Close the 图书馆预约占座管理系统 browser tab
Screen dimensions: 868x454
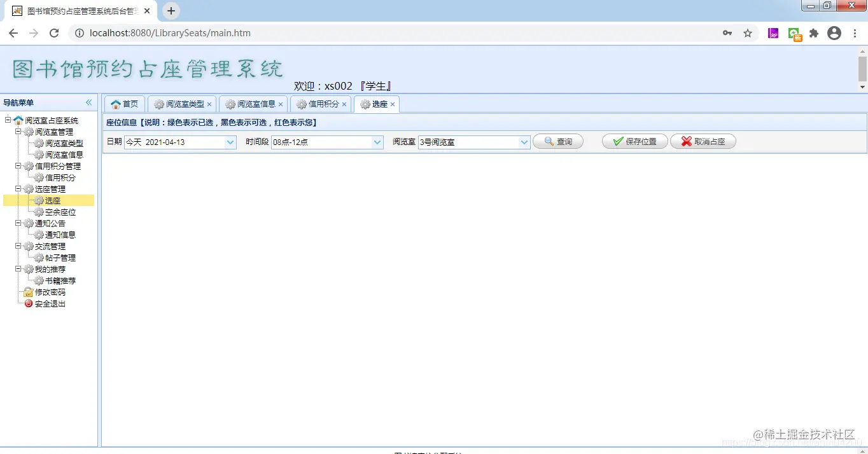(147, 11)
